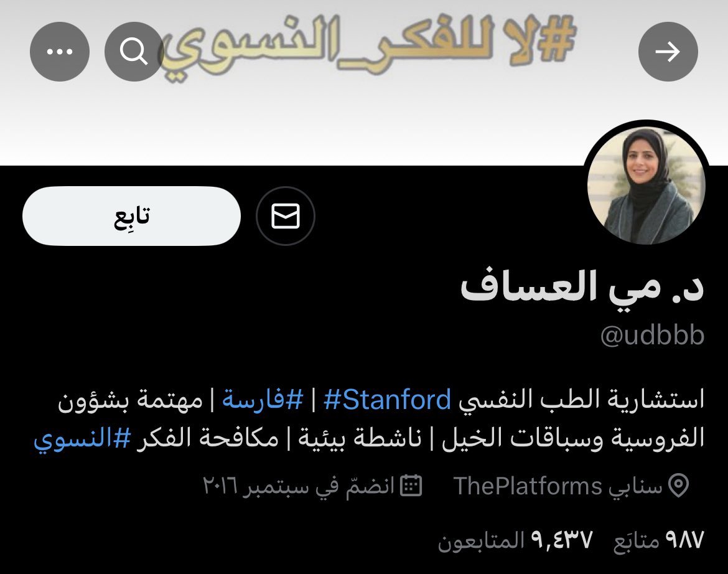
Task: Open the #فارسة hashtag link
Action: point(263,400)
